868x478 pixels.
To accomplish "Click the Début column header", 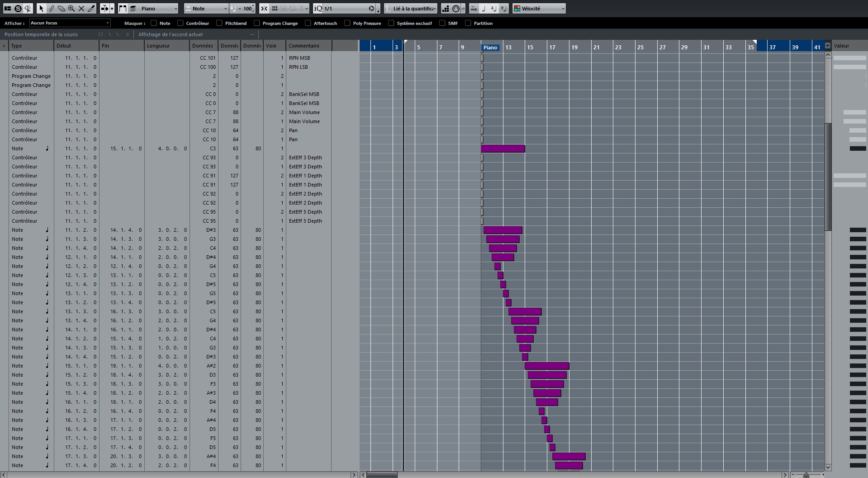I will 76,46.
